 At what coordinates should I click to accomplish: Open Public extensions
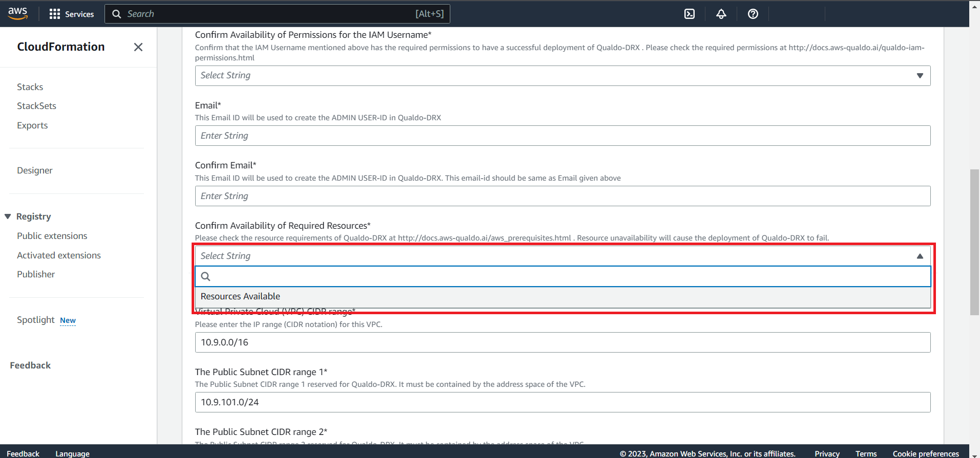click(x=52, y=236)
